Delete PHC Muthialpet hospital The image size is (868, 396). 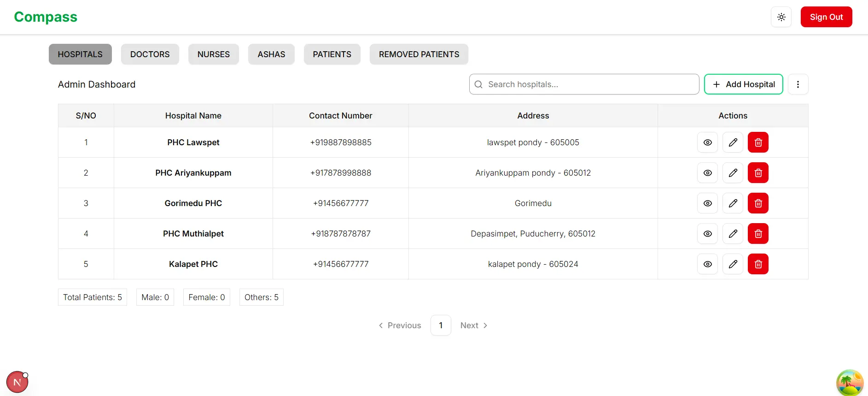[x=758, y=234]
